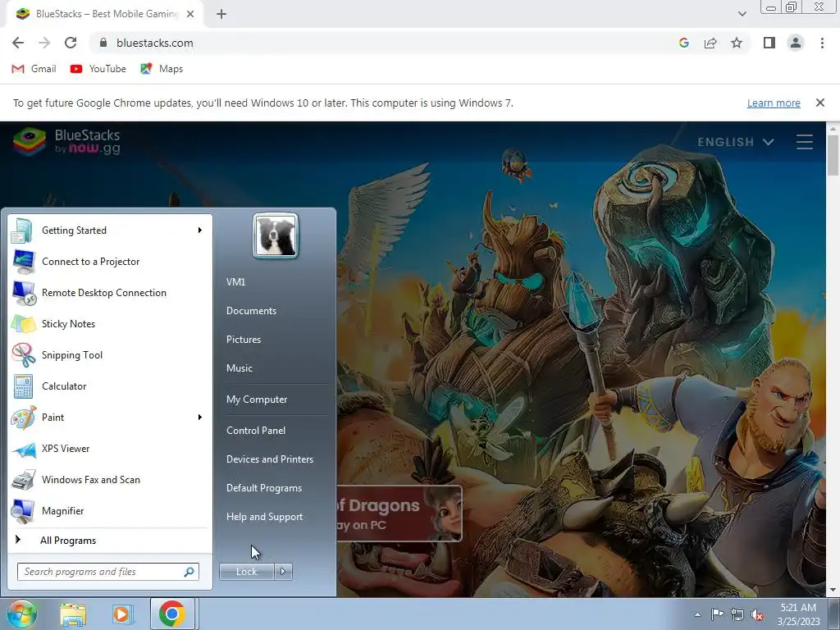The width and height of the screenshot is (840, 630).
Task: Open Chrome three-dot menu
Action: coord(822,43)
